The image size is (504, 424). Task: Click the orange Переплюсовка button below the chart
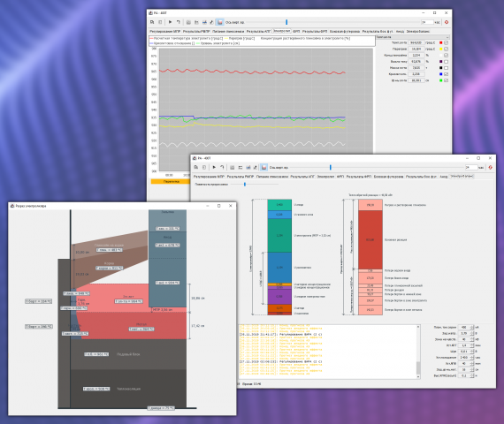(x=171, y=181)
